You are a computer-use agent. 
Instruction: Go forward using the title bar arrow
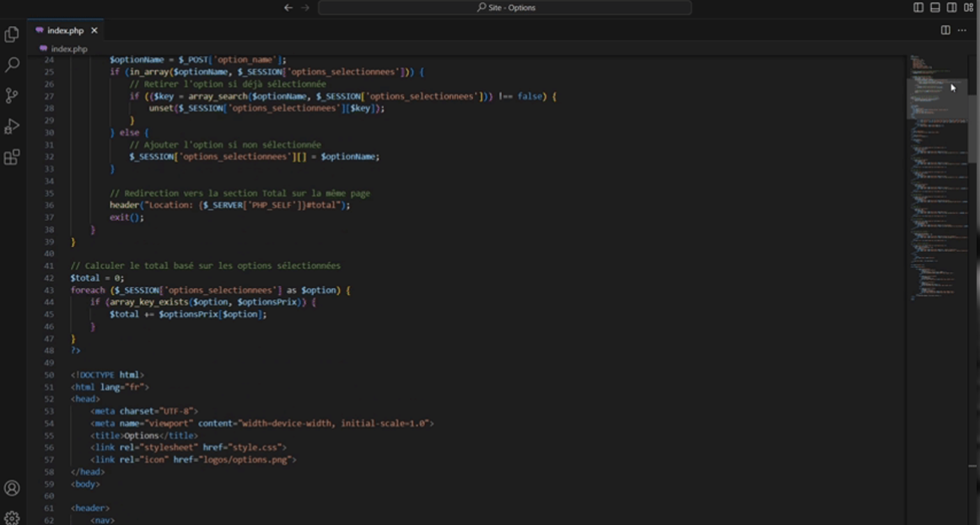(x=305, y=8)
